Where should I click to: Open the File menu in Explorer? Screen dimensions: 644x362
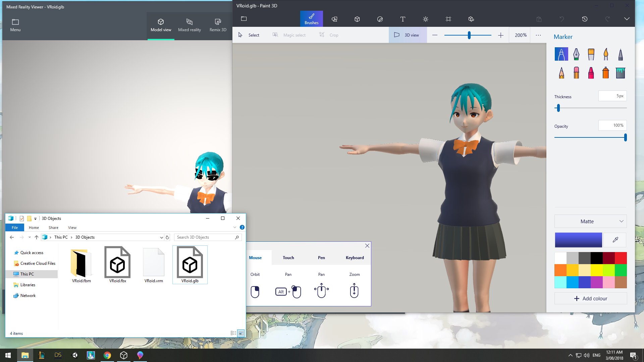click(15, 228)
